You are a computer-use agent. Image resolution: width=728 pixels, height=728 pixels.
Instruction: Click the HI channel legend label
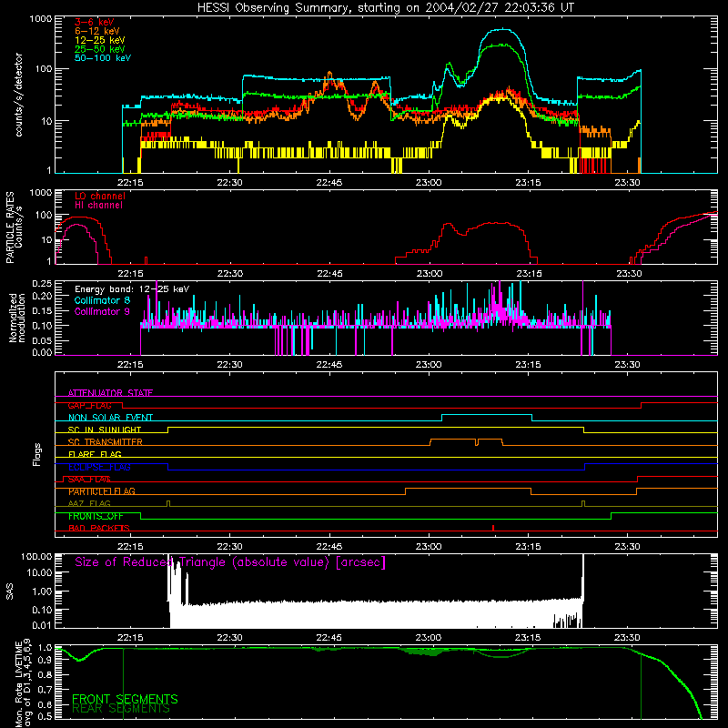tap(98, 206)
